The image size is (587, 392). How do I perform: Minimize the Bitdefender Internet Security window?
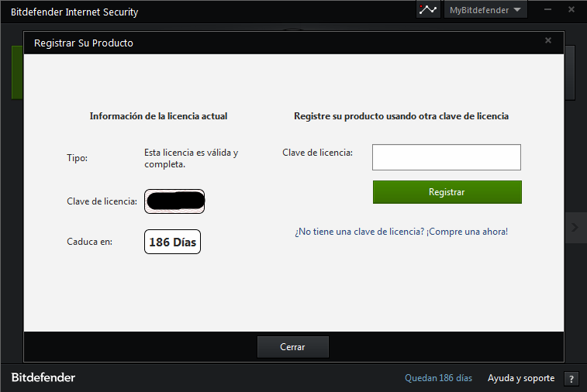point(547,10)
